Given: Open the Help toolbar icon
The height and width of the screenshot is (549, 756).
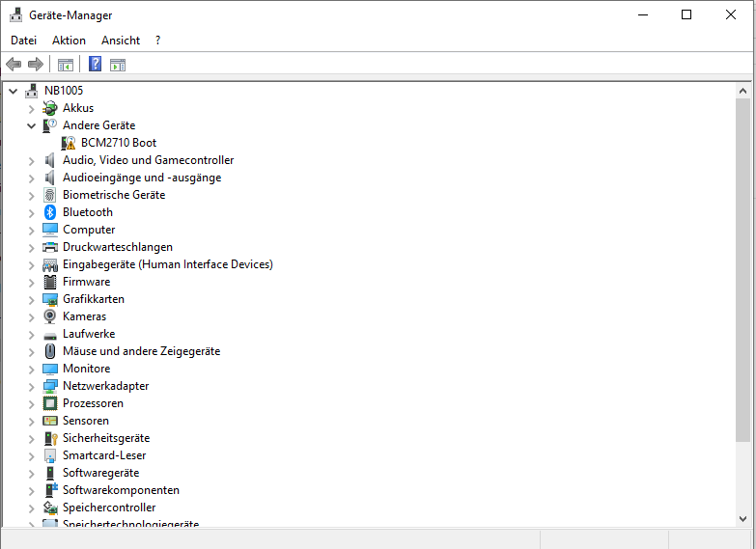Looking at the screenshot, I should click(x=95, y=64).
